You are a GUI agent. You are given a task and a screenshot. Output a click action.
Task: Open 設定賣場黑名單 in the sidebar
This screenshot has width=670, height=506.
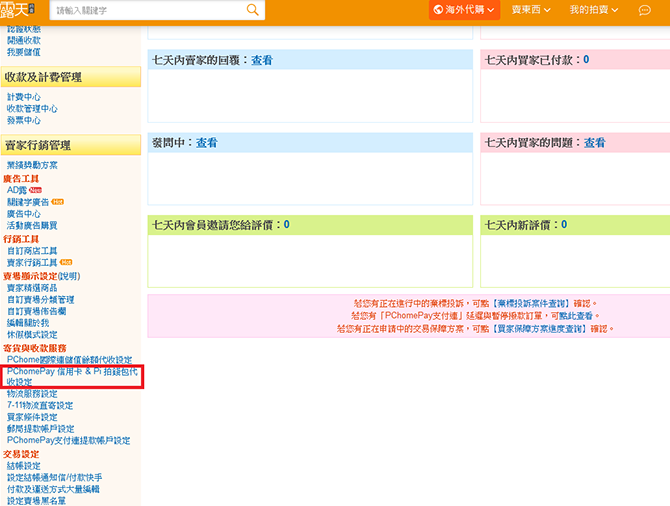pos(36,501)
